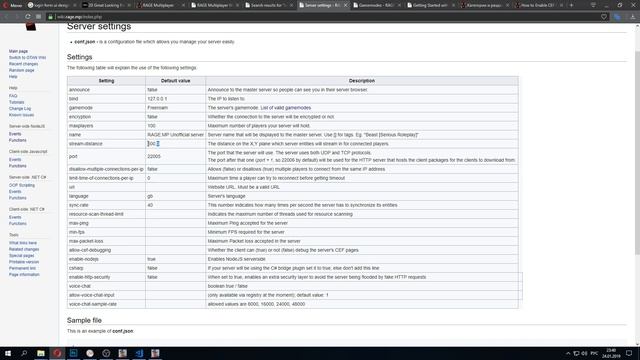Open a new browser tab with plus
This screenshot has height=360, width=640.
tap(571, 5)
